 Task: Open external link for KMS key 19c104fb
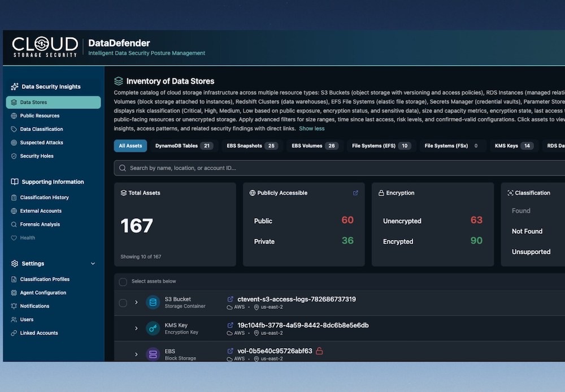[x=231, y=325]
